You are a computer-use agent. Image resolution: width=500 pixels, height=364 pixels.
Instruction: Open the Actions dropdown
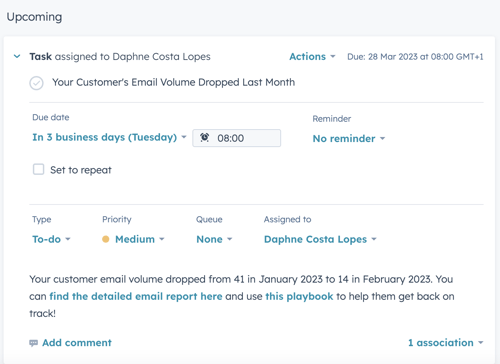(x=312, y=57)
